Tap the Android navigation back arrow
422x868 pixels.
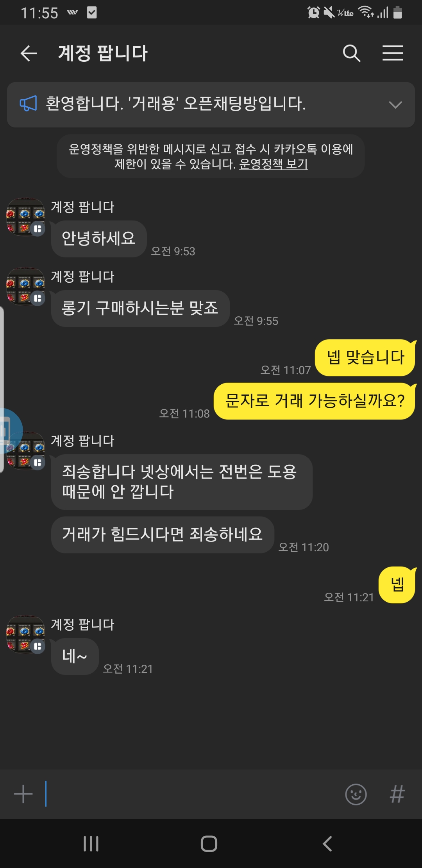tap(327, 844)
